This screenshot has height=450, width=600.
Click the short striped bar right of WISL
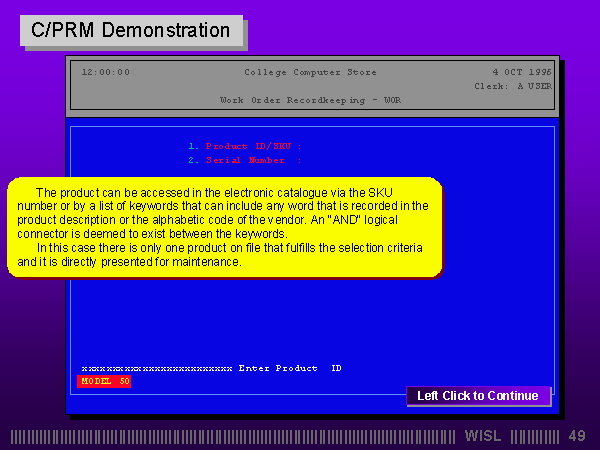pos(534,436)
